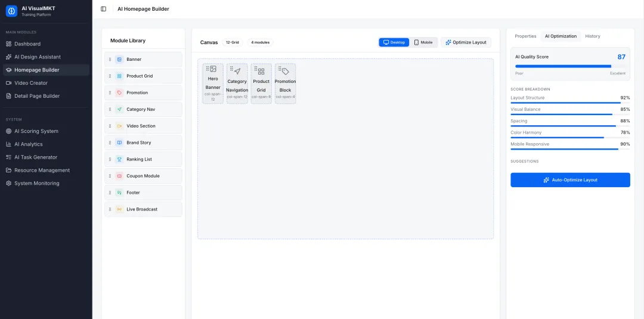Click the AI Quality Score progress bar
Viewport: 644px width, 319px height.
click(571, 66)
